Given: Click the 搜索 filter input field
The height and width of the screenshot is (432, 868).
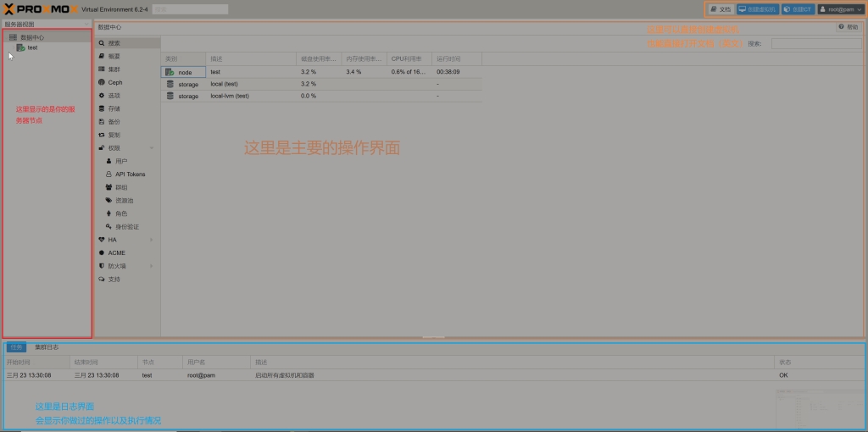Looking at the screenshot, I should [815, 43].
